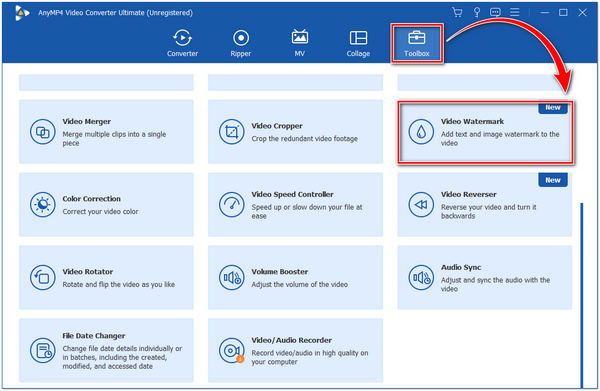The image size is (600, 391).
Task: Click the New badge on Video Reverser
Action: coord(553,180)
